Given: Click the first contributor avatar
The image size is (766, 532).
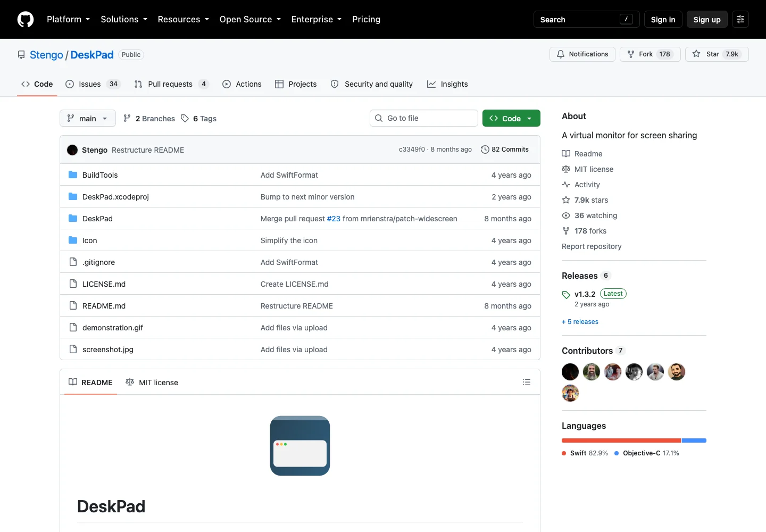Looking at the screenshot, I should coord(570,372).
